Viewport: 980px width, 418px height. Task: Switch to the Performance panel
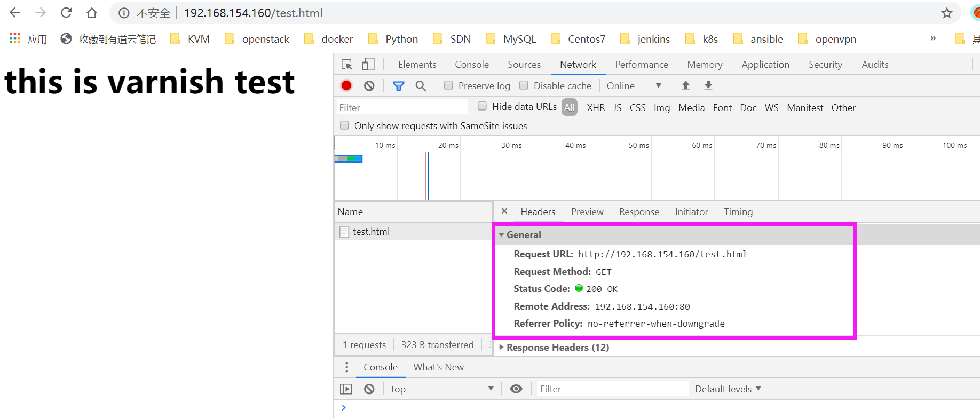pos(642,65)
